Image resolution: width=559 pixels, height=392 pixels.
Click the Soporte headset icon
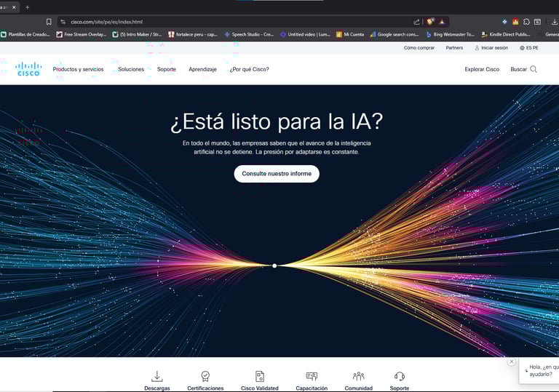pos(400,376)
